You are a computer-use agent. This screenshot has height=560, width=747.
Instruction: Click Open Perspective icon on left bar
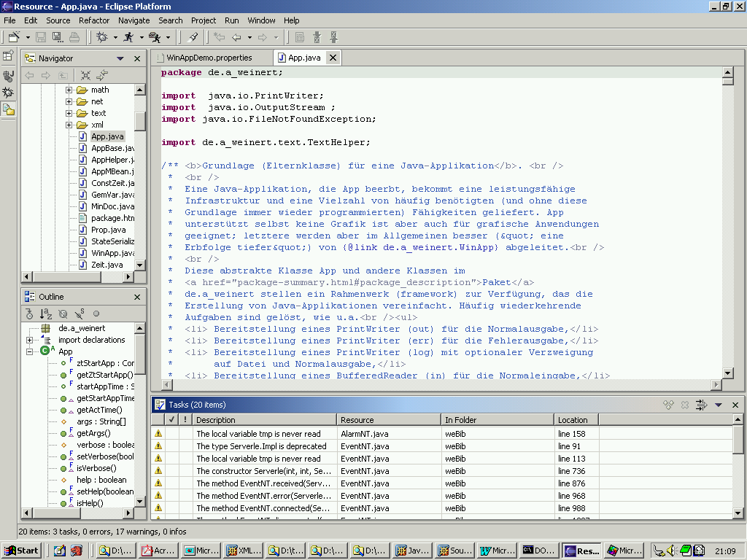click(x=8, y=55)
